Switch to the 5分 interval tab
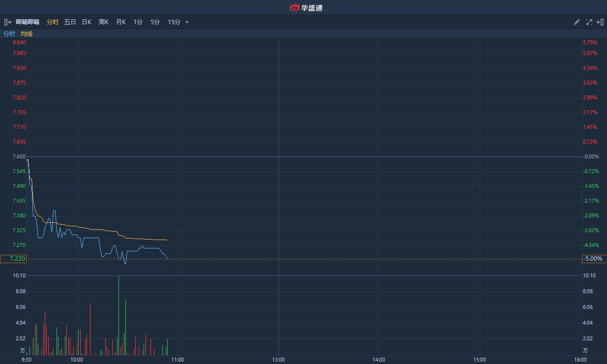 pos(155,22)
